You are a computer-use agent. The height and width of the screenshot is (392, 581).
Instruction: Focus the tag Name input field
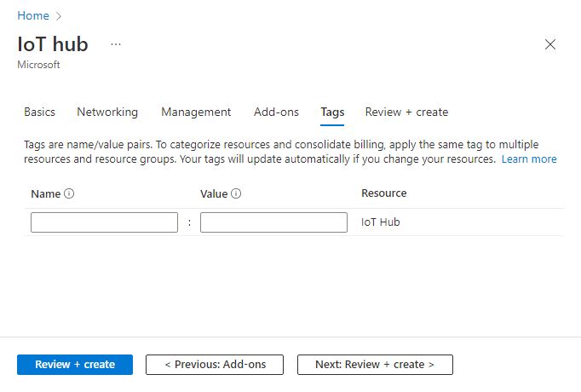pyautogui.click(x=104, y=222)
